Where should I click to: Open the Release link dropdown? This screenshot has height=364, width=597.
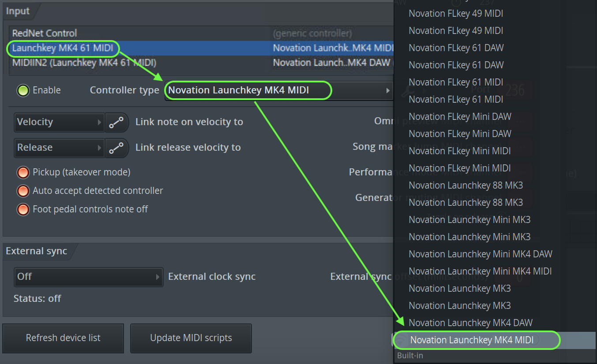click(x=60, y=148)
